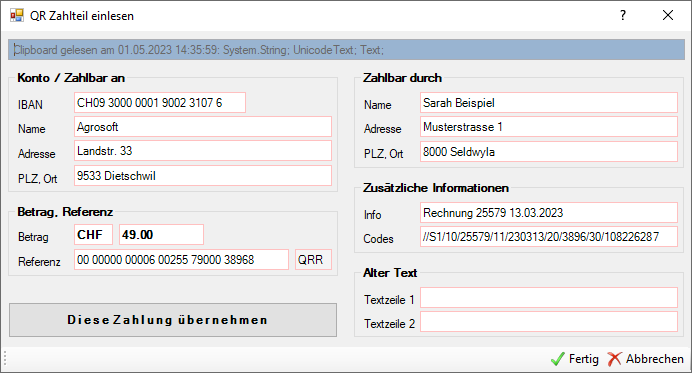The image size is (692, 373).
Task: Click the PLZ, Ort field '9533 Dietschwil'
Action: (x=203, y=176)
